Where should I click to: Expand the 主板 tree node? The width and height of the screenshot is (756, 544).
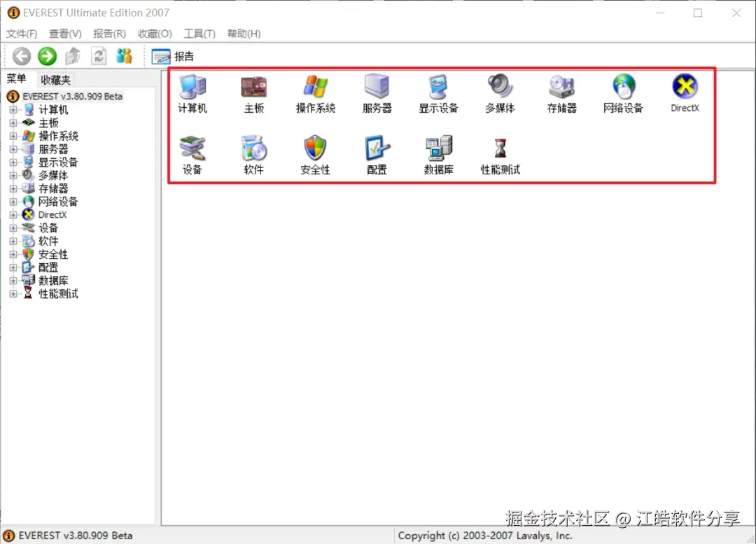[x=13, y=123]
